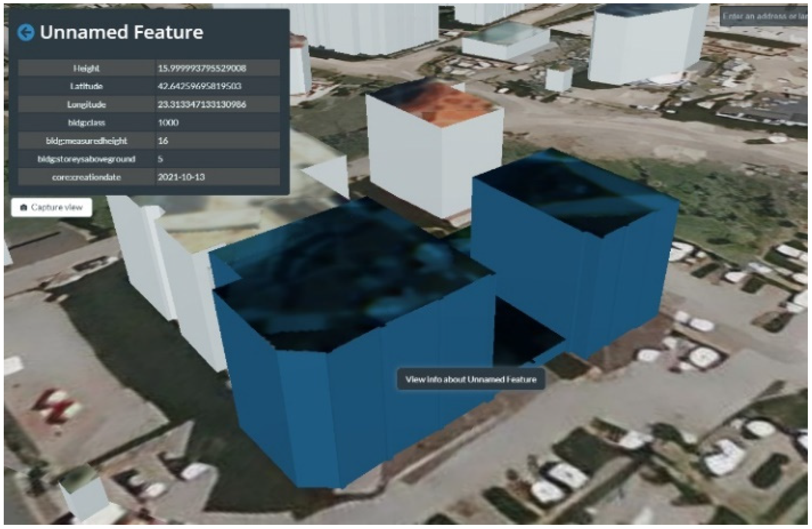Screen dimensions: 812x529
Task: Click the View info about Unnamed Feature tooltip
Action: 471,379
